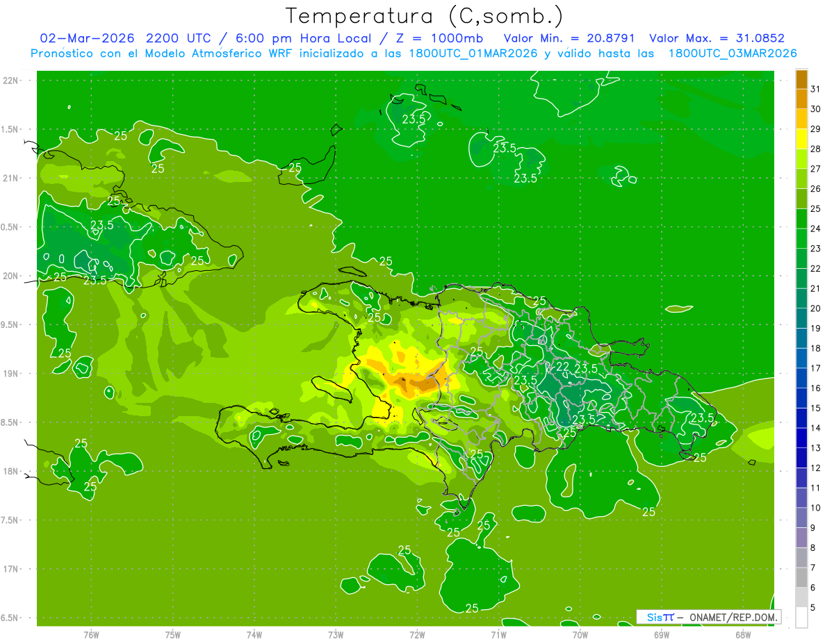Click the "22N" latitude axis label
The width and height of the screenshot is (834, 644).
(x=10, y=81)
